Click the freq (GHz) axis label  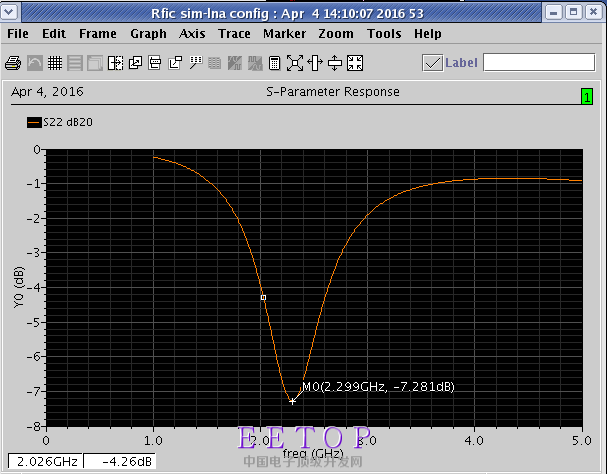point(313,453)
